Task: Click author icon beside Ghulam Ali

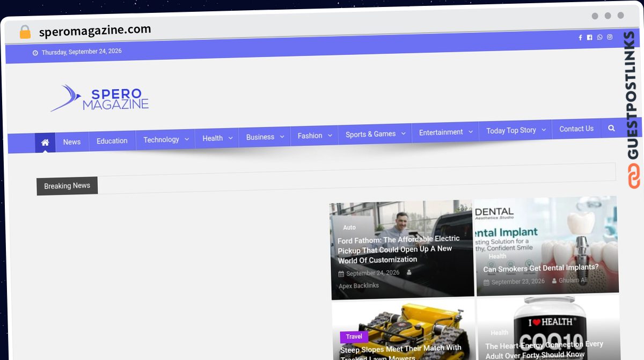Action: click(554, 281)
